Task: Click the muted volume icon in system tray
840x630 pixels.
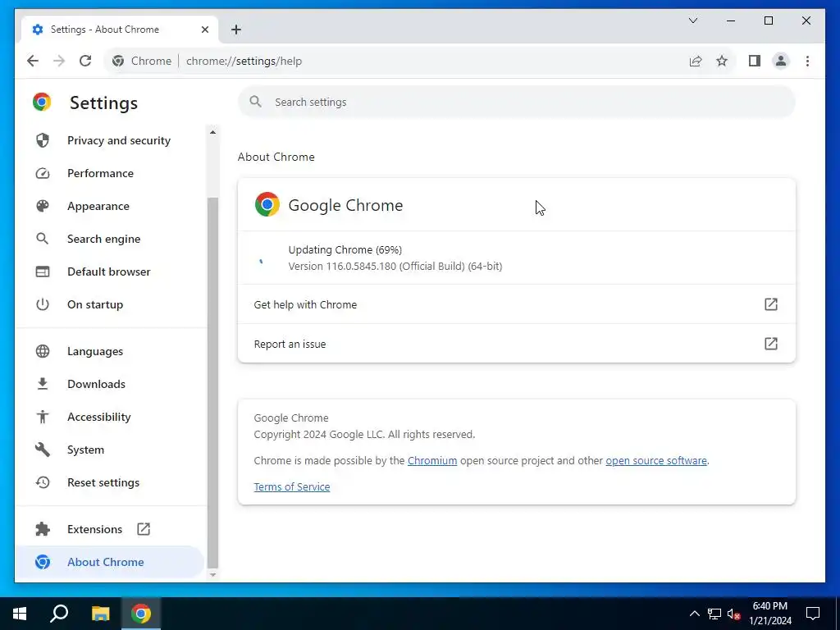Action: 733,614
